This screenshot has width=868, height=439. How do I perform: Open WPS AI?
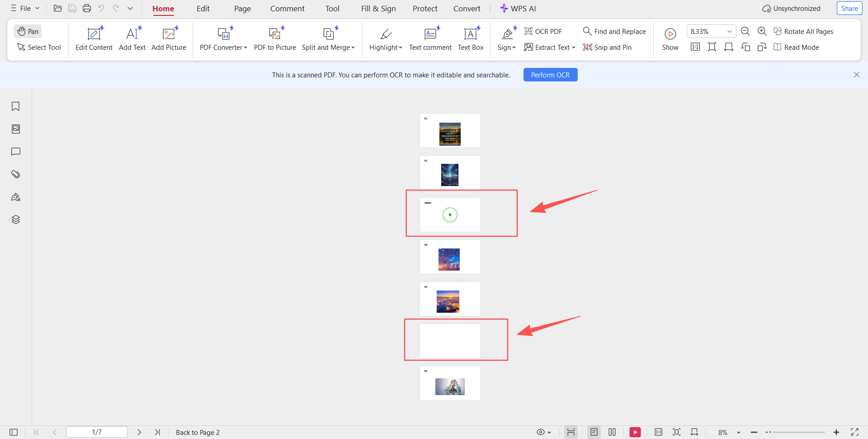tap(518, 9)
